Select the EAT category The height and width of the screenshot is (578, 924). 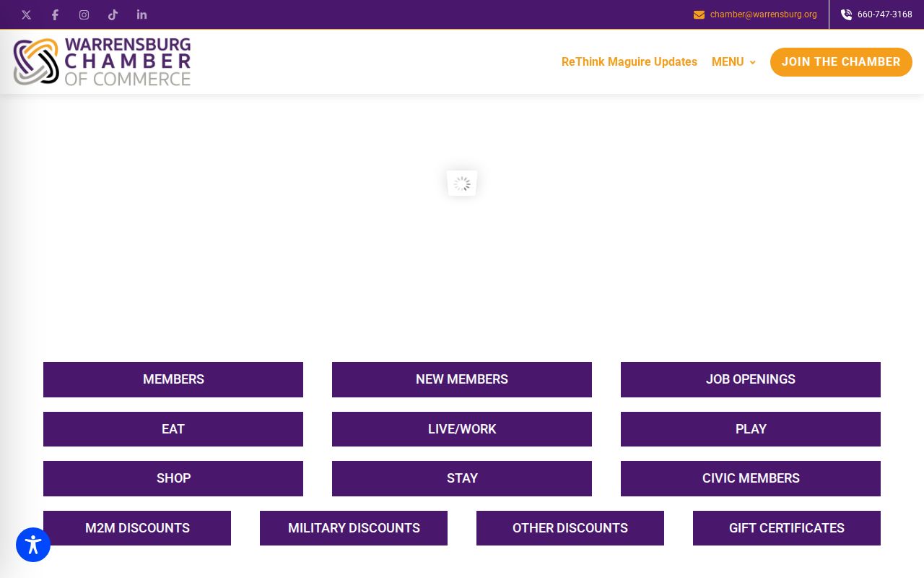click(x=173, y=429)
